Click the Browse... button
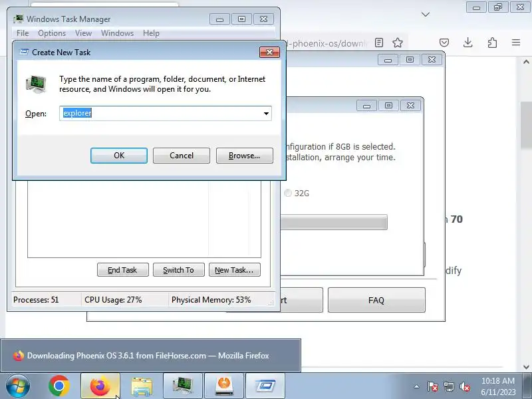The image size is (532, 399). click(x=244, y=156)
